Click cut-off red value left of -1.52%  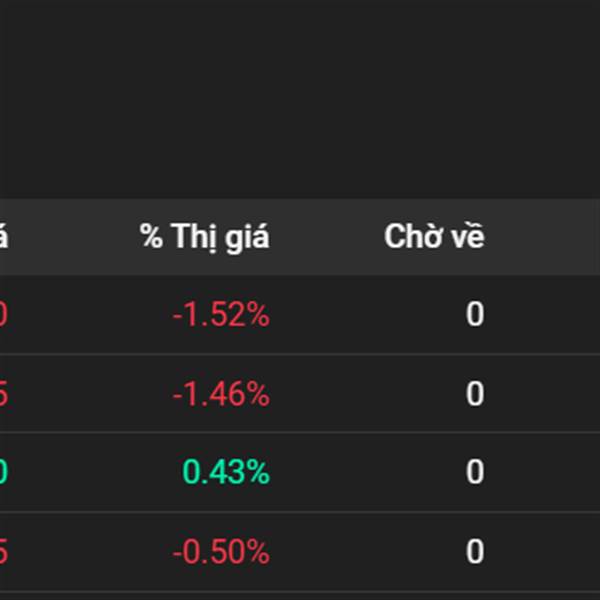tap(3, 315)
